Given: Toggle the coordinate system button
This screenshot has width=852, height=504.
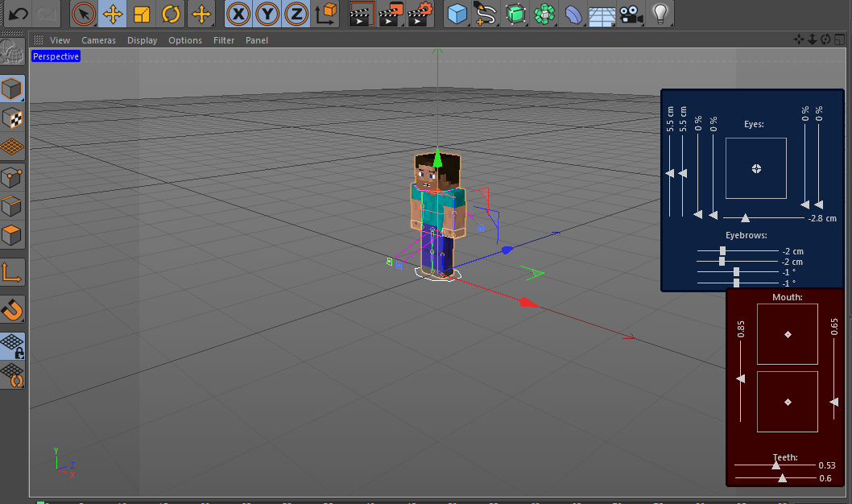Looking at the screenshot, I should tap(325, 14).
